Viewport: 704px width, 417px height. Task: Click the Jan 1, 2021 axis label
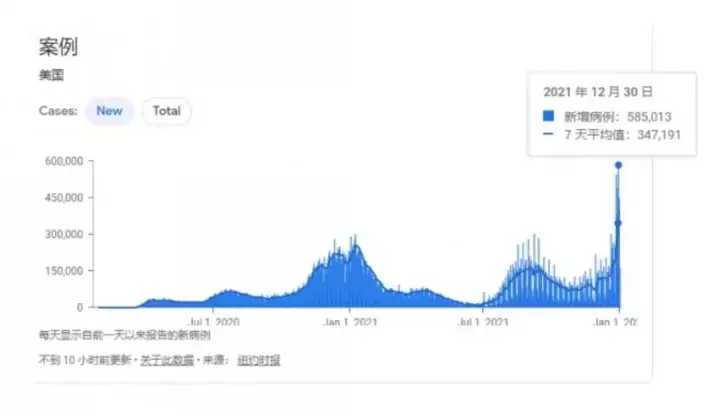350,322
